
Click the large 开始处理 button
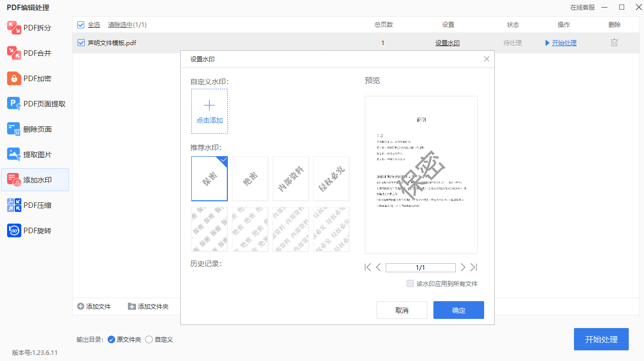(601, 339)
